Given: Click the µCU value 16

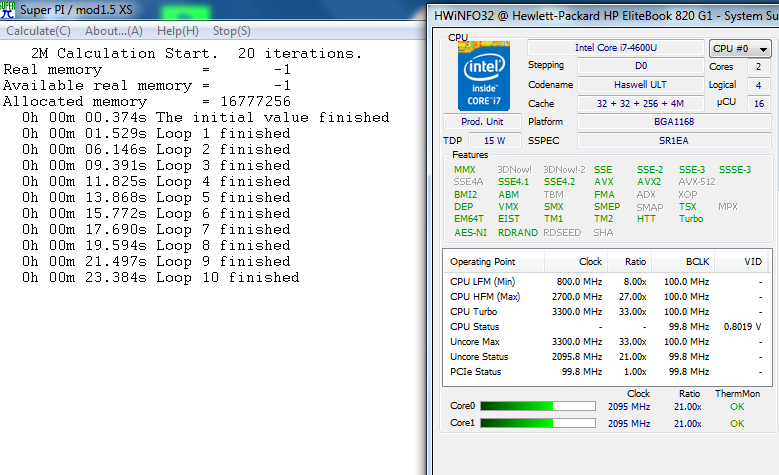Looking at the screenshot, I should tap(759, 103).
